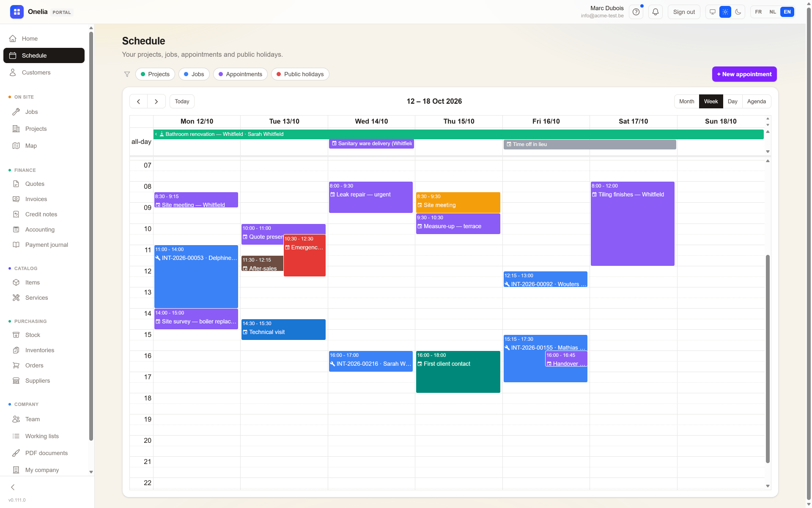The height and width of the screenshot is (508, 812).
Task: Open Customers in the sidebar
Action: [x=44, y=72]
